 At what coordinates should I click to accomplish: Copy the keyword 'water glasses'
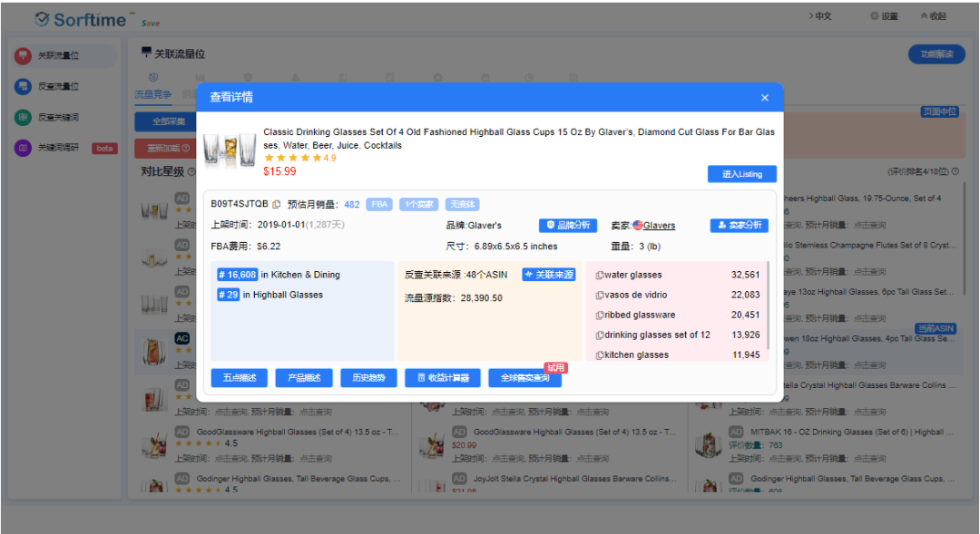(600, 275)
